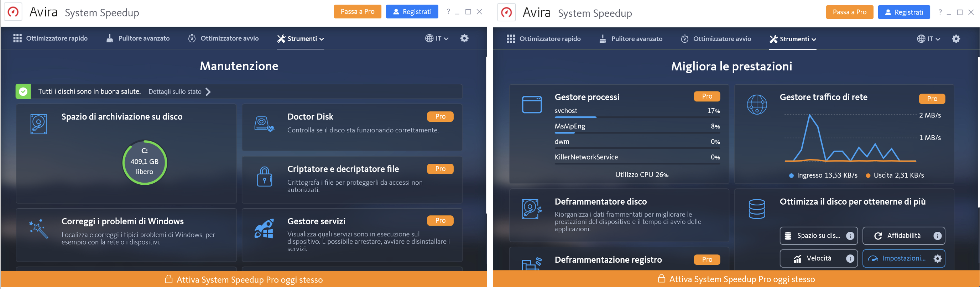980x289 pixels.
Task: Open Ottimizzatore rapido tab in left window
Action: coord(50,38)
